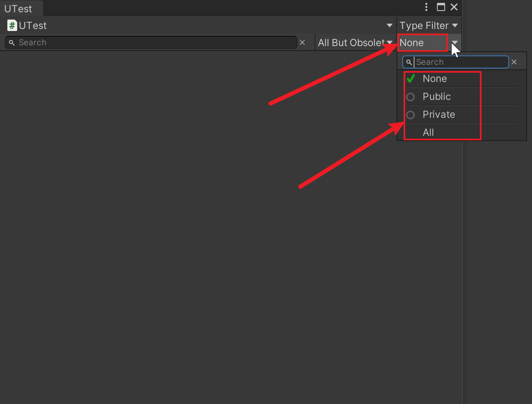Click the UTest script hash icon
Image resolution: width=532 pixels, height=404 pixels.
12,26
